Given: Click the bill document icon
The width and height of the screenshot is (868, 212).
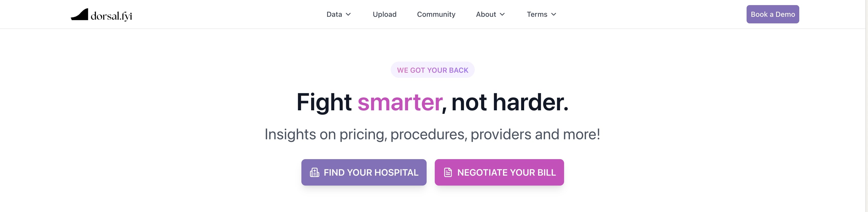Looking at the screenshot, I should [x=448, y=172].
